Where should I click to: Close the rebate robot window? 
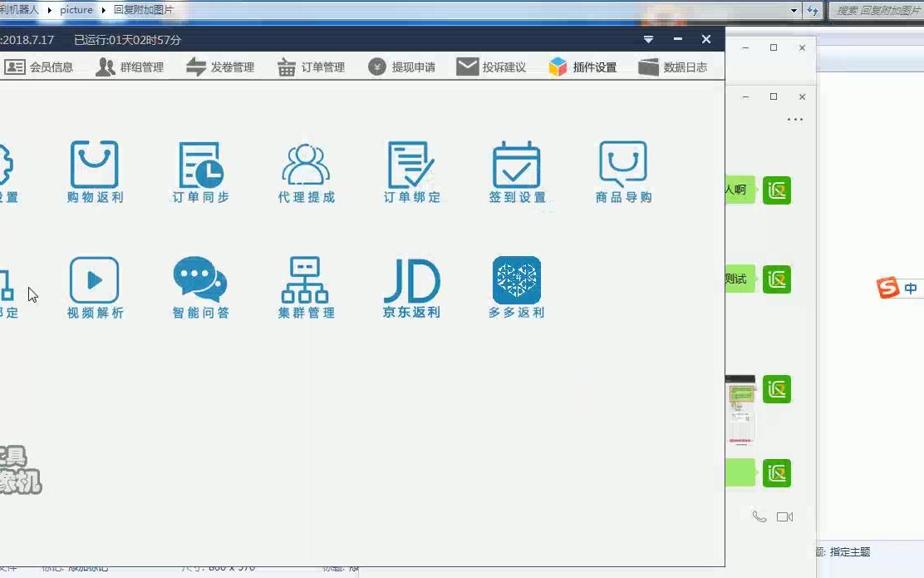pos(706,39)
